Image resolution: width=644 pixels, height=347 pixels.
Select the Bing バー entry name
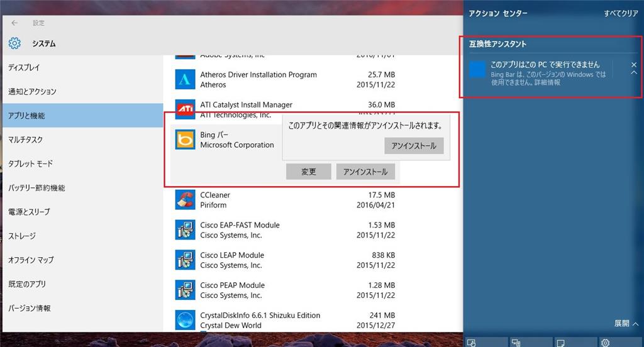214,135
